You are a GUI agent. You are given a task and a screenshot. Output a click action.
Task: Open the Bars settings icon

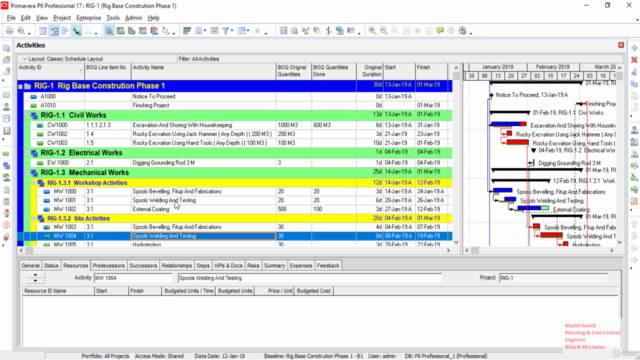tap(187, 31)
